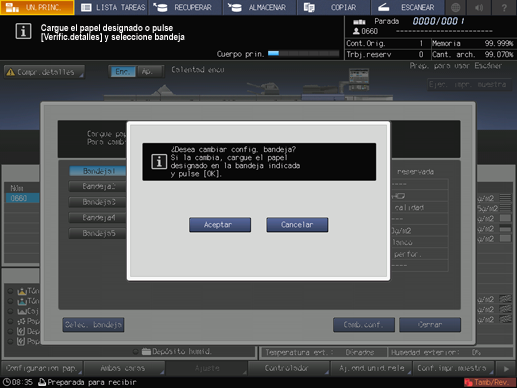Click the ESCANEAR scanner icon
Screen dimensions: 517x388
tap(383, 7)
